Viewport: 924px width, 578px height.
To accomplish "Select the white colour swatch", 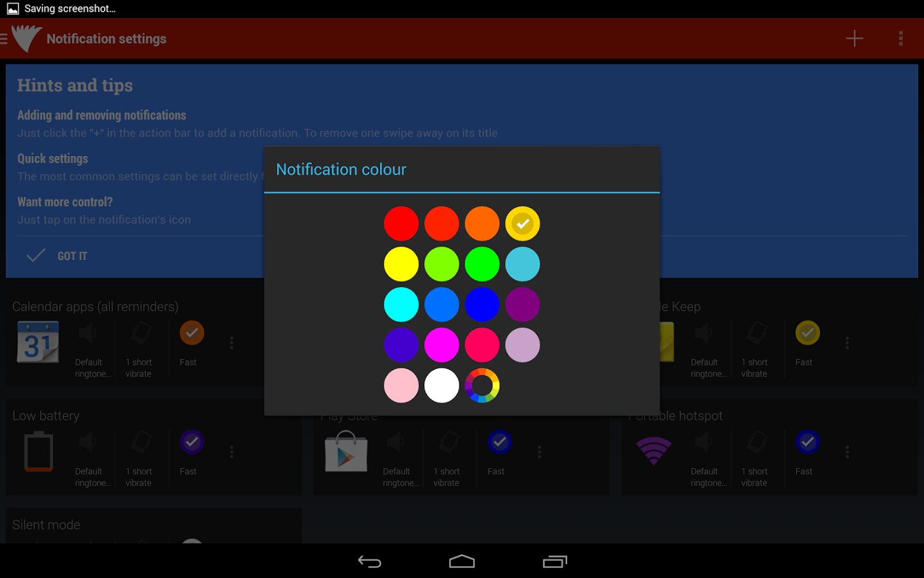I will pos(441,385).
